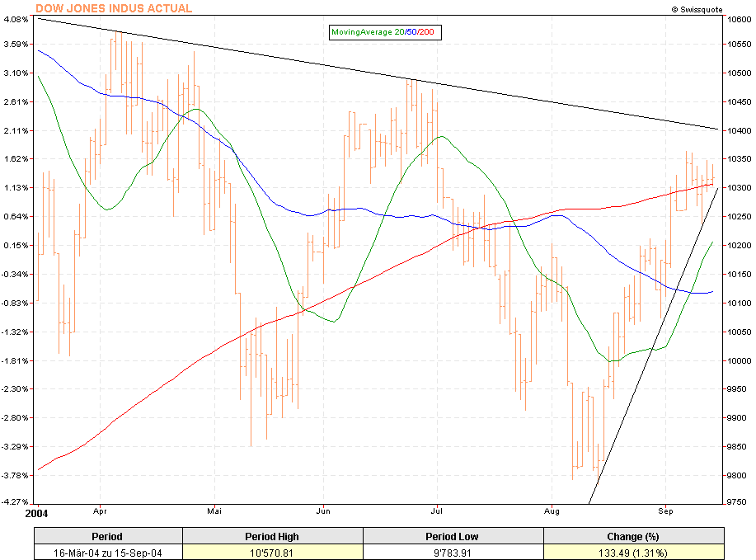Screen dimensions: 756x560
Task: Click the Period Low column header
Action: pyautogui.click(x=452, y=536)
